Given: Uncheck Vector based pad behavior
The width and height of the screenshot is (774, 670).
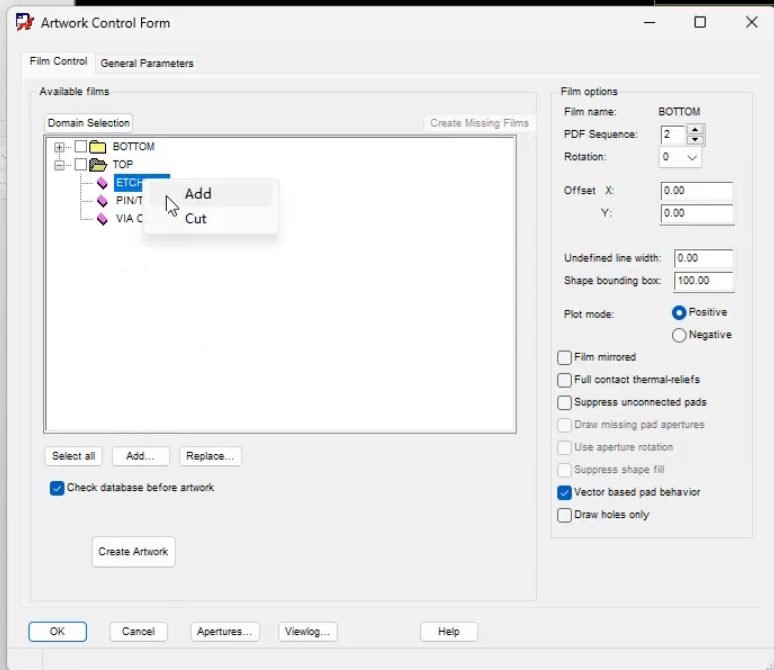Looking at the screenshot, I should pos(564,493).
